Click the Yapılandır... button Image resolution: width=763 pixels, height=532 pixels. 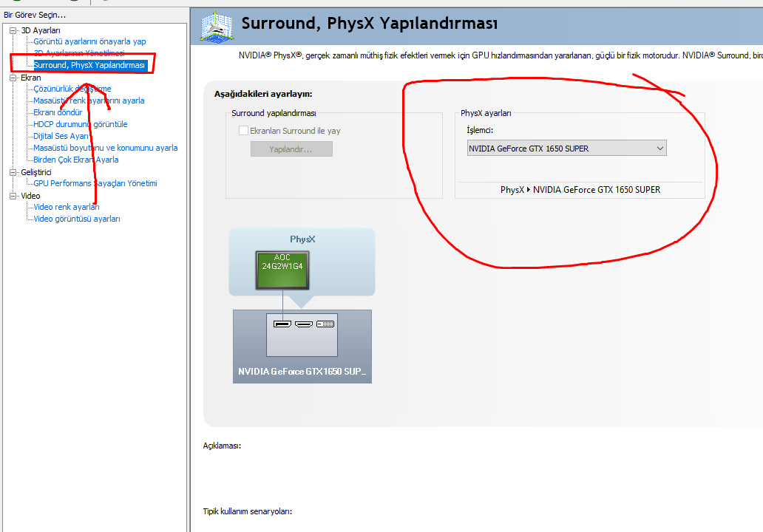pyautogui.click(x=291, y=149)
